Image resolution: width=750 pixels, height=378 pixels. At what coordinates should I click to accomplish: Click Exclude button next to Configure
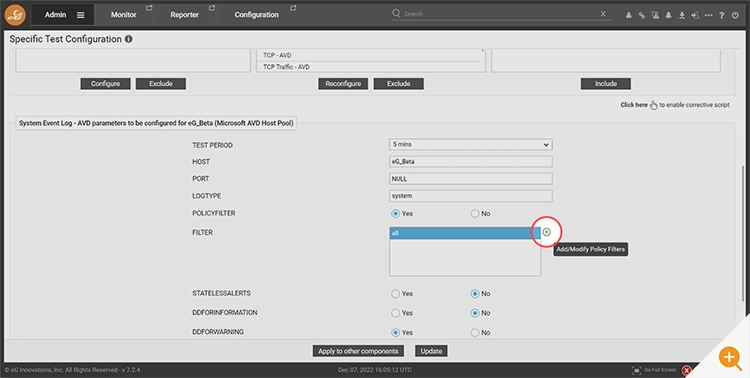pos(161,83)
